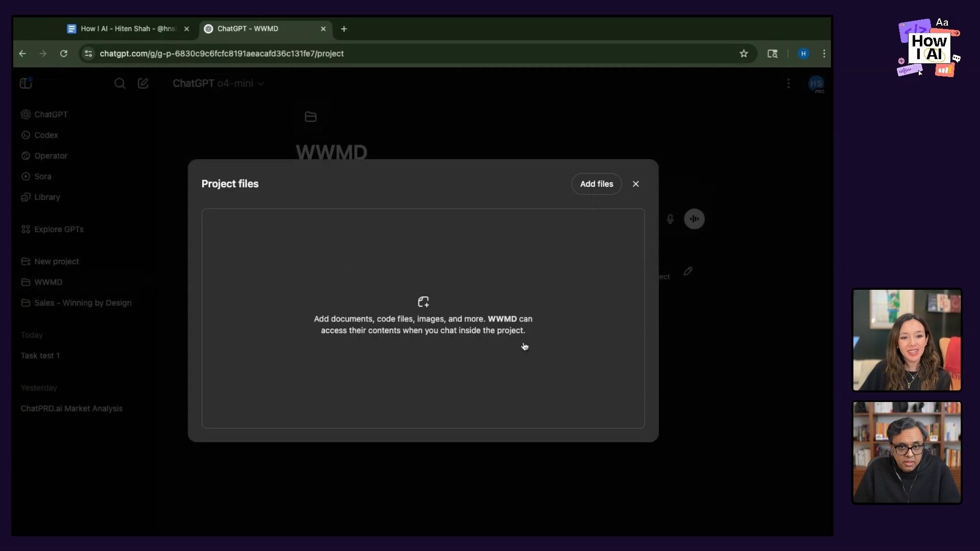Bookmark this page with the star icon

pyautogui.click(x=744, y=54)
